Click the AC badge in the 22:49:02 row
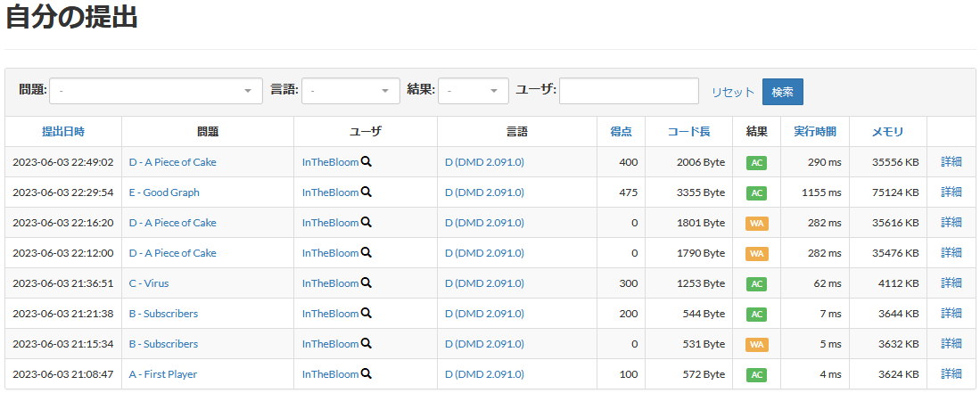The width and height of the screenshot is (980, 393). [756, 162]
